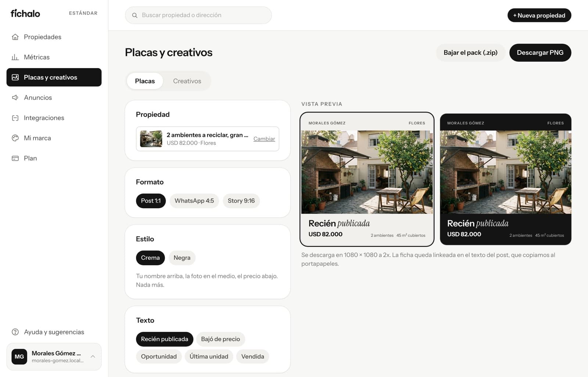This screenshot has height=377, width=588.
Task: Select the black preview card
Action: (x=506, y=179)
